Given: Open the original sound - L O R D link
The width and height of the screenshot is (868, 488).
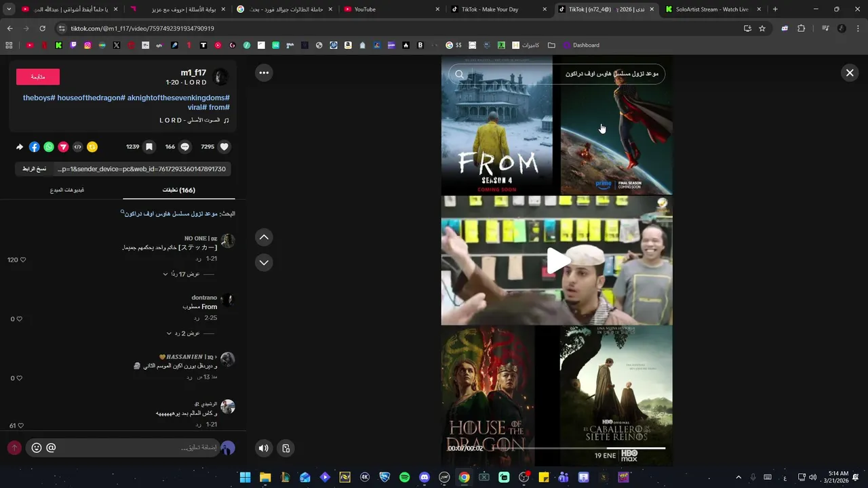Looking at the screenshot, I should pyautogui.click(x=194, y=120).
